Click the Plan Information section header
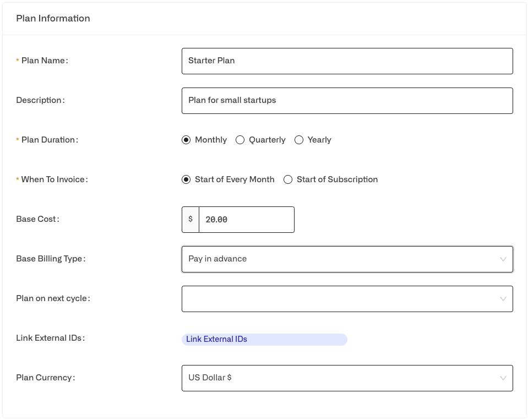 click(53, 18)
